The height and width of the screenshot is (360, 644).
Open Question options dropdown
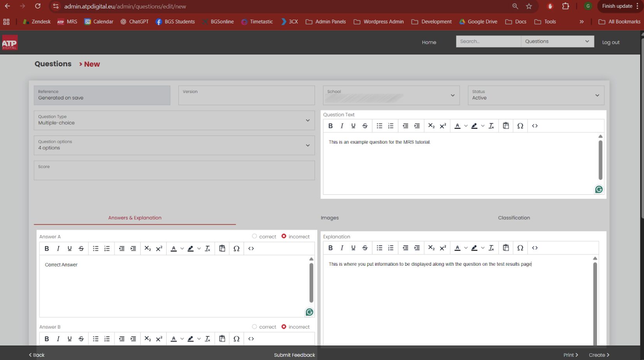174,145
